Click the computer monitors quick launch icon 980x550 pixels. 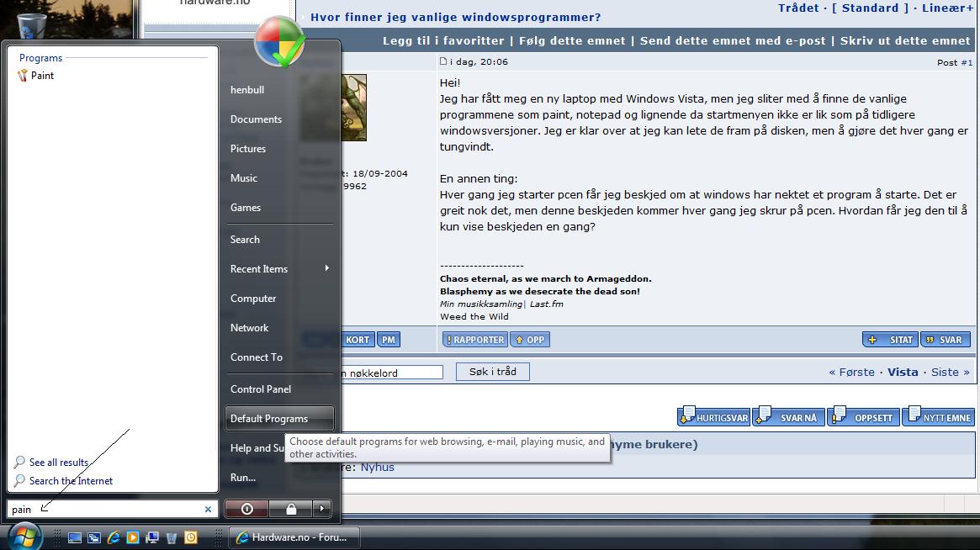(152, 537)
